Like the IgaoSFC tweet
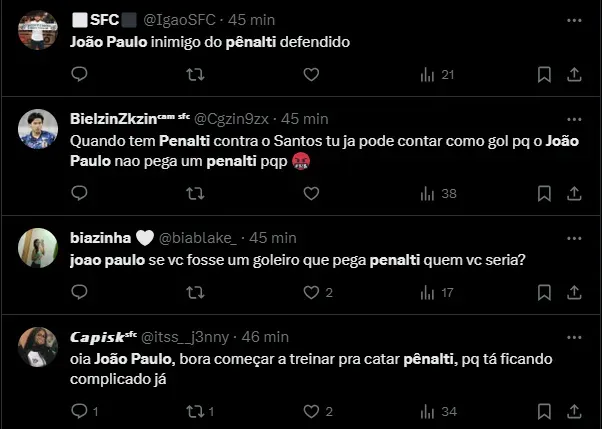Screen dimensions: 602x429 point(311,75)
